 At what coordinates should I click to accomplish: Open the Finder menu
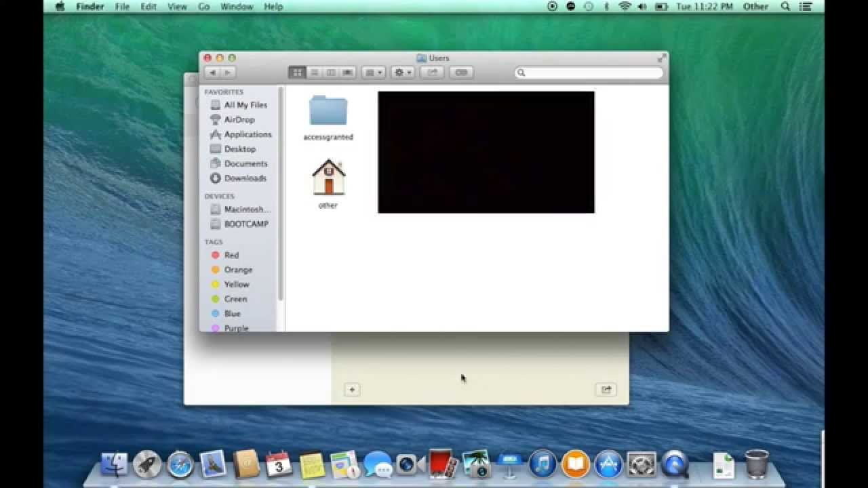pos(90,7)
